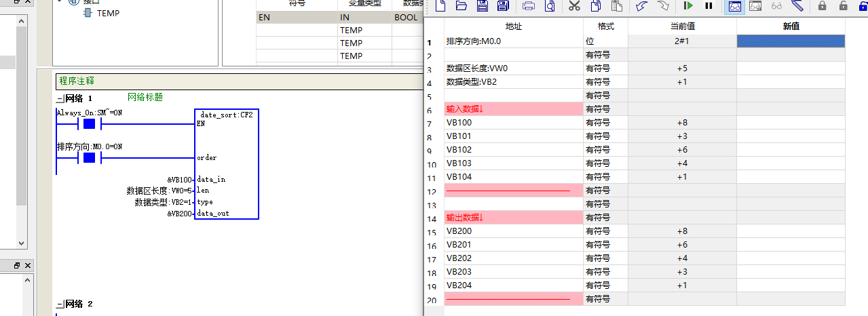Click the 变量类型 column header
Viewport: 868px width, 316px height.
pos(364,4)
